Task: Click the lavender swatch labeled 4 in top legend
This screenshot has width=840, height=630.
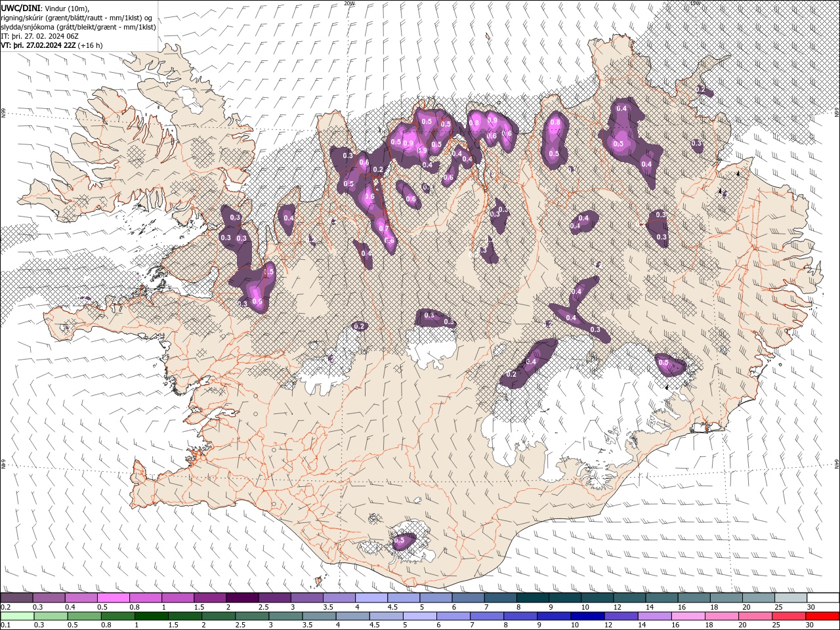Action: 371,598
